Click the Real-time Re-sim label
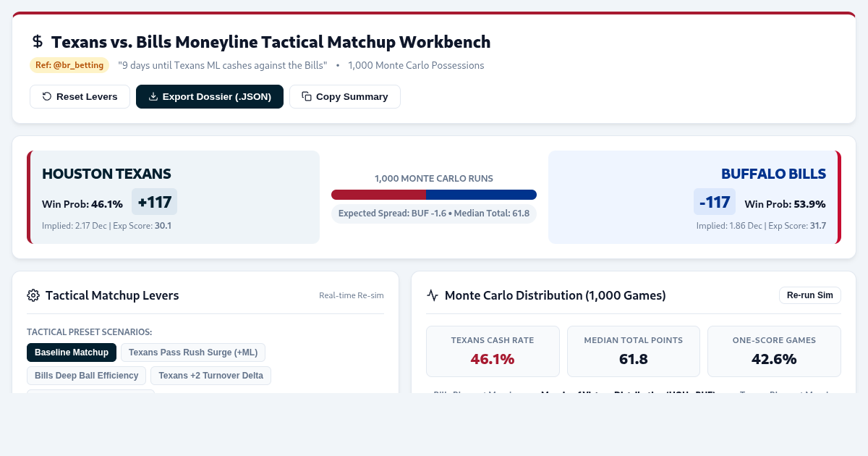Viewport: 868px width, 456px height. click(x=352, y=295)
